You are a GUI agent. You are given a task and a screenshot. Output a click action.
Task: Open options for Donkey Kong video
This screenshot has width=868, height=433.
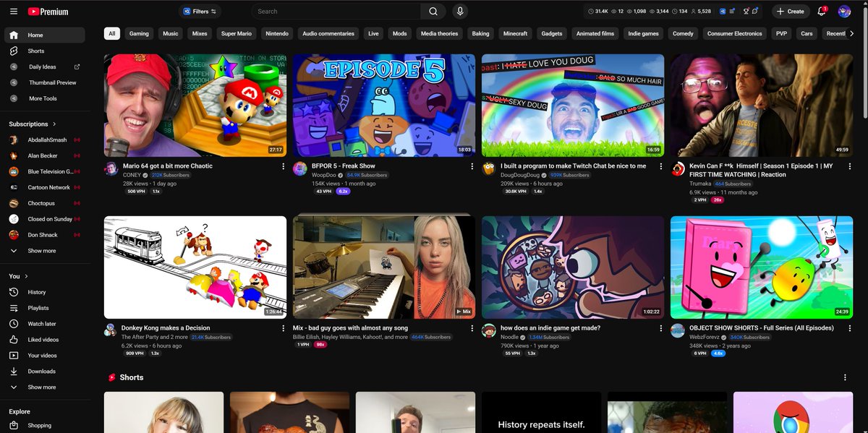tap(283, 328)
